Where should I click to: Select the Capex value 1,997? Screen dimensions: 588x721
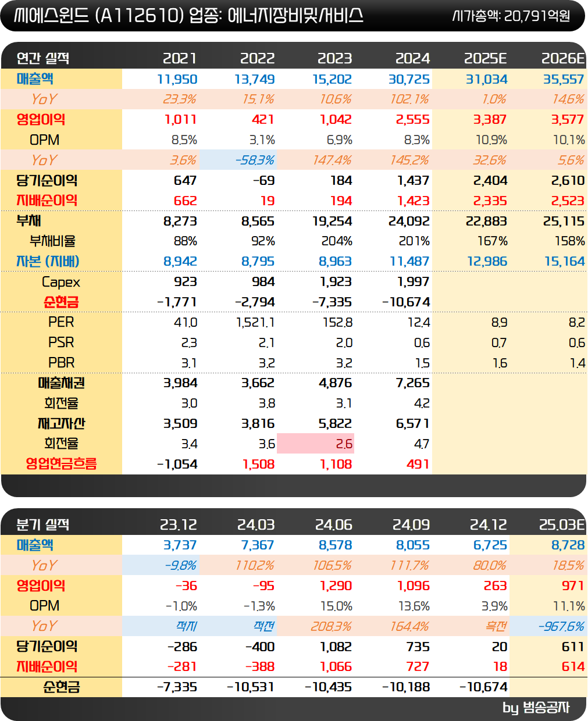pos(413,281)
